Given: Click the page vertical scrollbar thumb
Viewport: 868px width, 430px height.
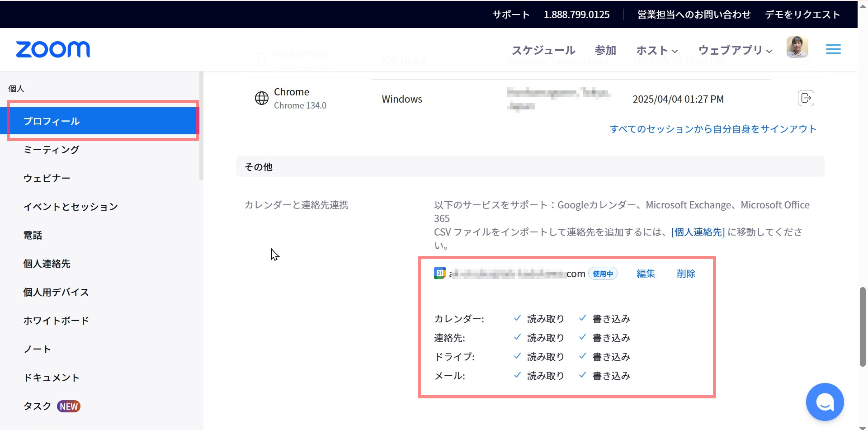Looking at the screenshot, I should tap(863, 326).
